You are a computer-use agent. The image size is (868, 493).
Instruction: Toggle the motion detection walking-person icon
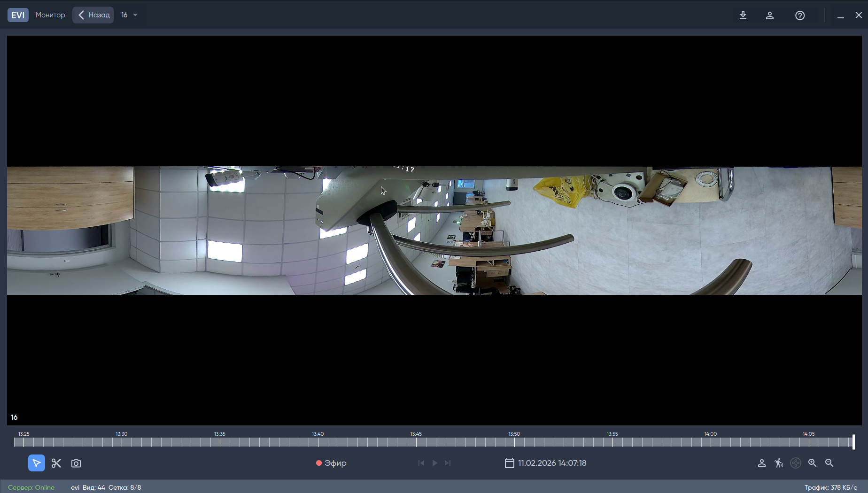[779, 463]
